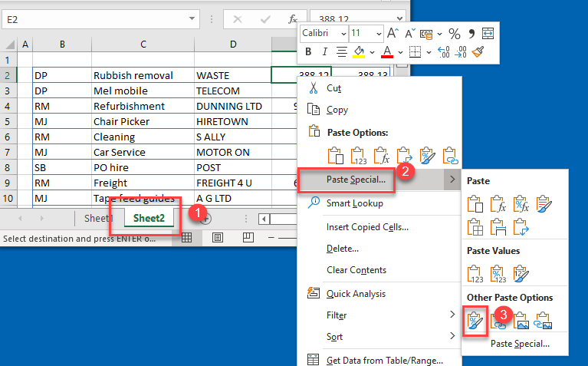Click Increase Decimal icon in mini toolbar
Screen dimensions: 588x366
(443, 52)
